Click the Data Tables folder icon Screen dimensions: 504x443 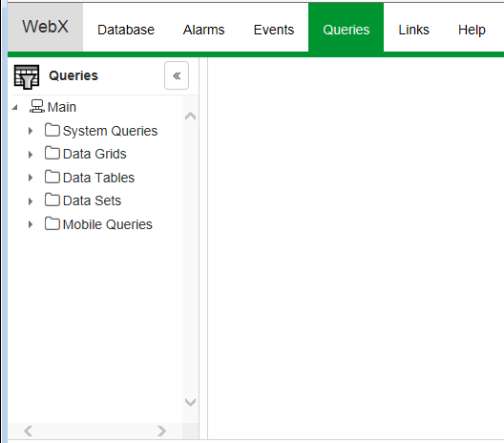pos(52,177)
